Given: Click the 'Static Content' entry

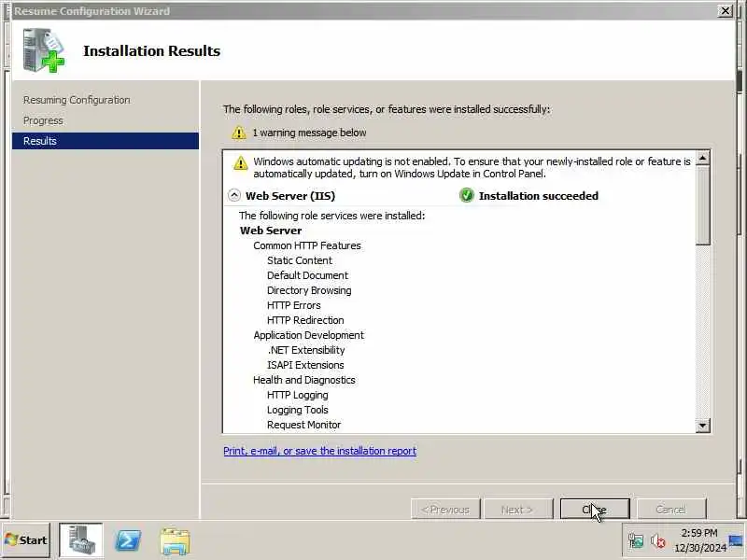Looking at the screenshot, I should tap(300, 260).
